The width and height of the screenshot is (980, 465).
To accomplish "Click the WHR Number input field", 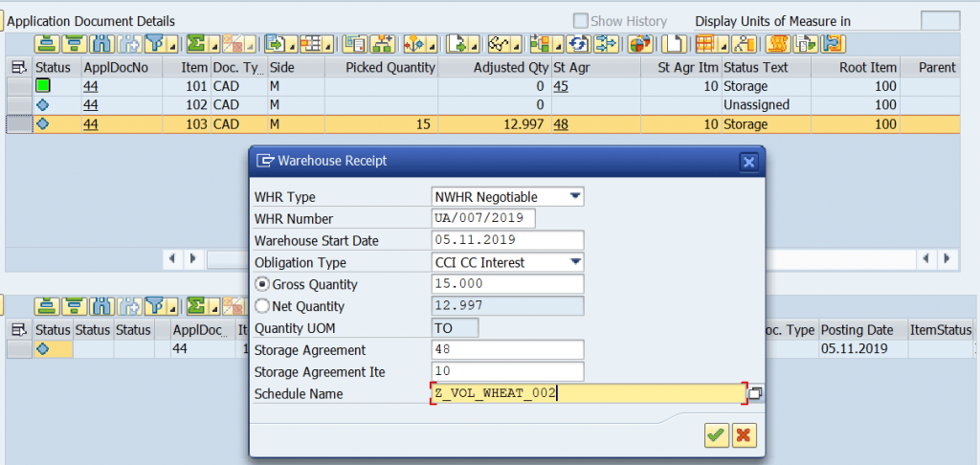I will tap(483, 219).
